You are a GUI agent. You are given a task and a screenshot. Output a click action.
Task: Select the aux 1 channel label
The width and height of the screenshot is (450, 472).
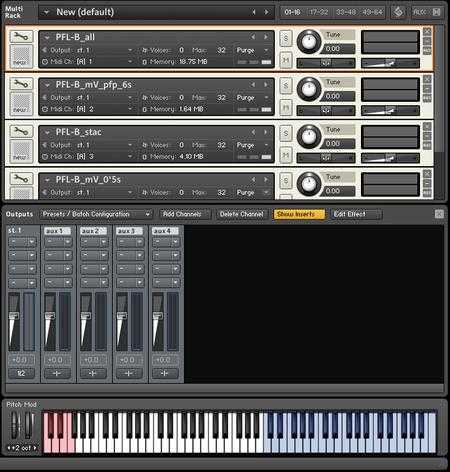tap(57, 231)
